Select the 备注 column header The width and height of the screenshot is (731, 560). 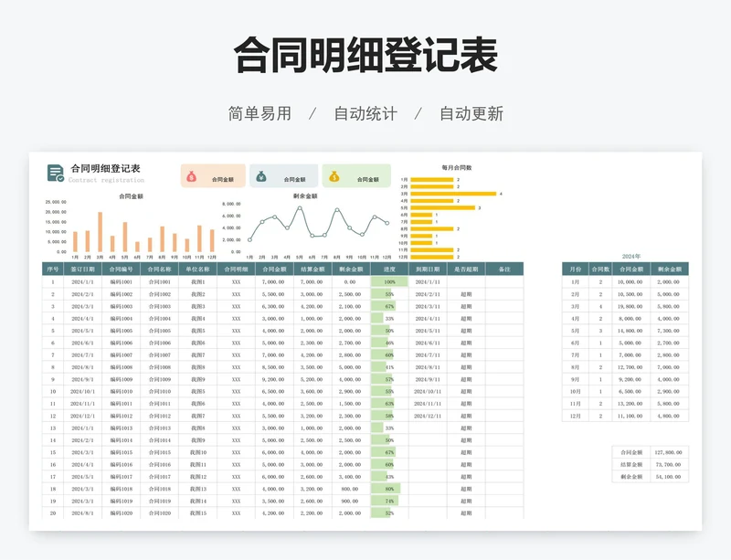click(504, 269)
